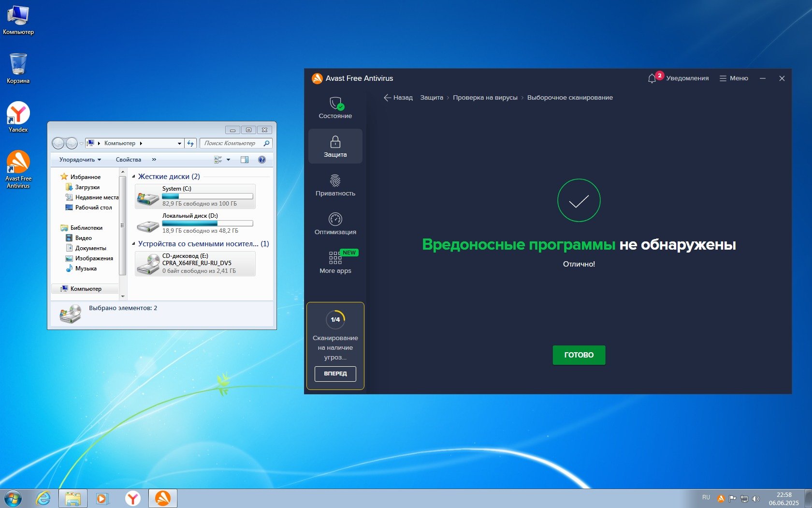Screen dimensions: 812x508
Task: Switch to Avast from the taskbar button
Action: pyautogui.click(x=163, y=498)
